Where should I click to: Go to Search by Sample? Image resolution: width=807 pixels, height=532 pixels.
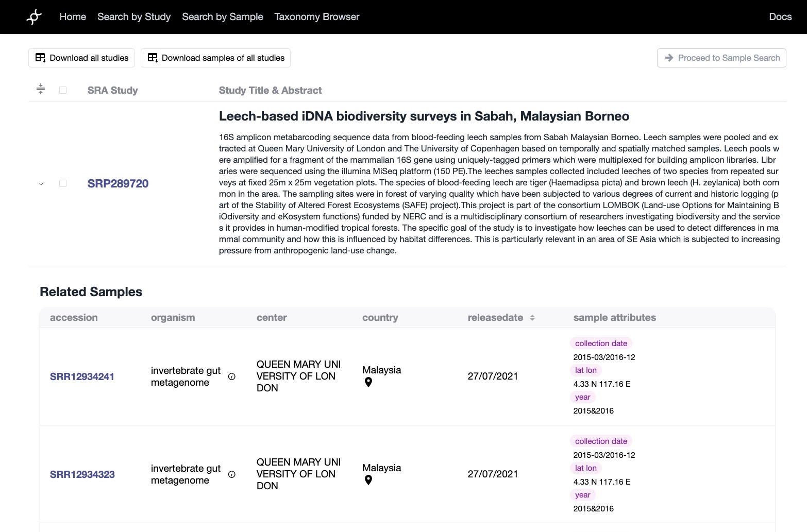pos(223,16)
